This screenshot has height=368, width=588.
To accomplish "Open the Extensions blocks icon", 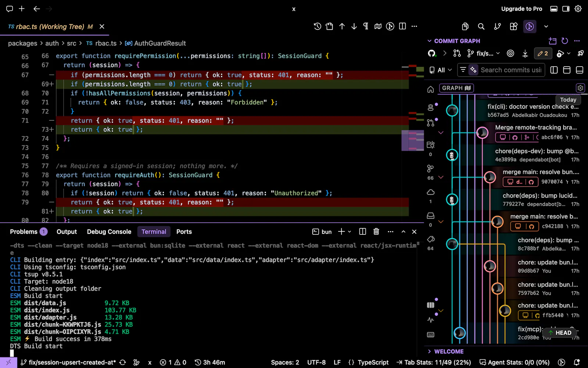I will point(513,26).
